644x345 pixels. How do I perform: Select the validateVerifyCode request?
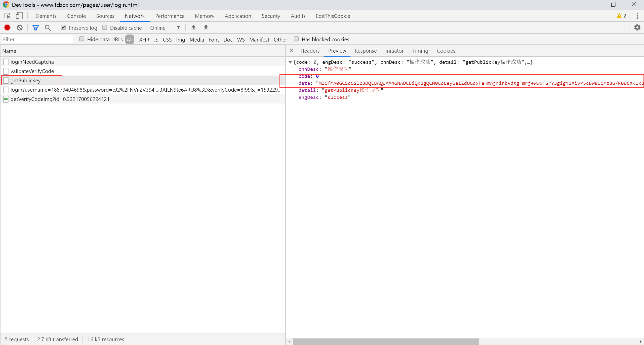32,71
